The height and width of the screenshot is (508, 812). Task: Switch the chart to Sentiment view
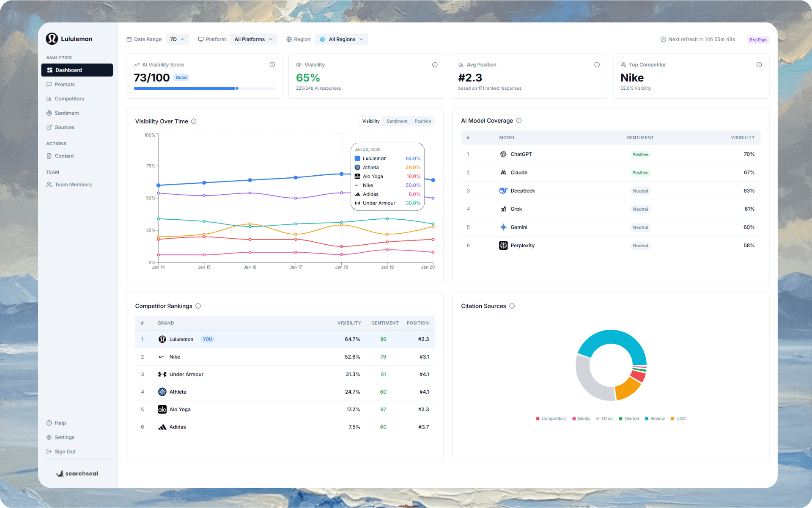click(397, 121)
